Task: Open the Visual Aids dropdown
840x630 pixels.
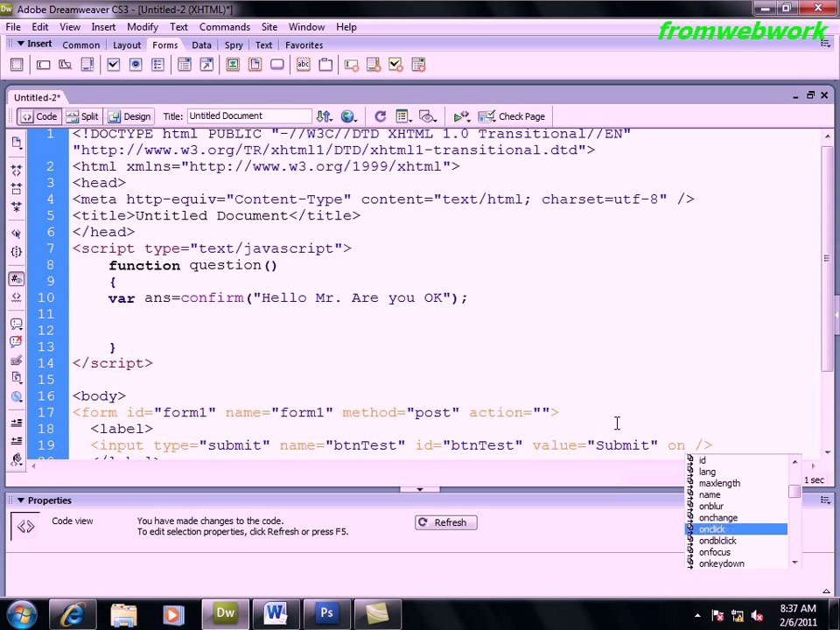Action: pos(428,116)
